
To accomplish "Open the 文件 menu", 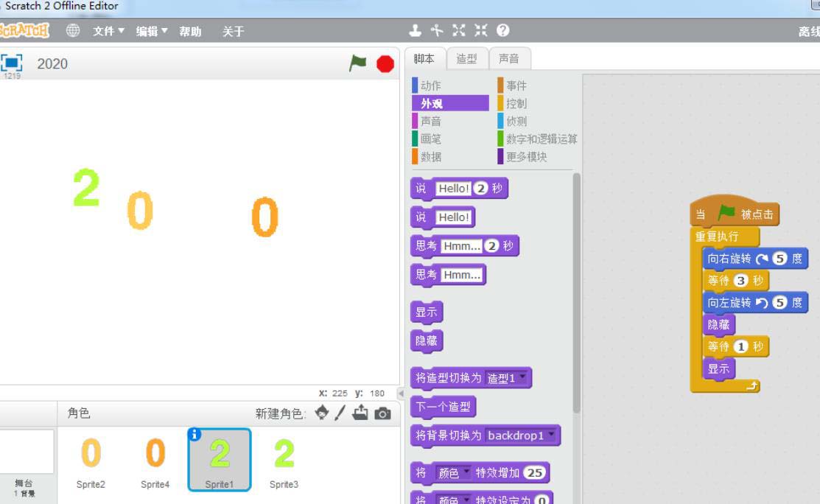I will [108, 32].
